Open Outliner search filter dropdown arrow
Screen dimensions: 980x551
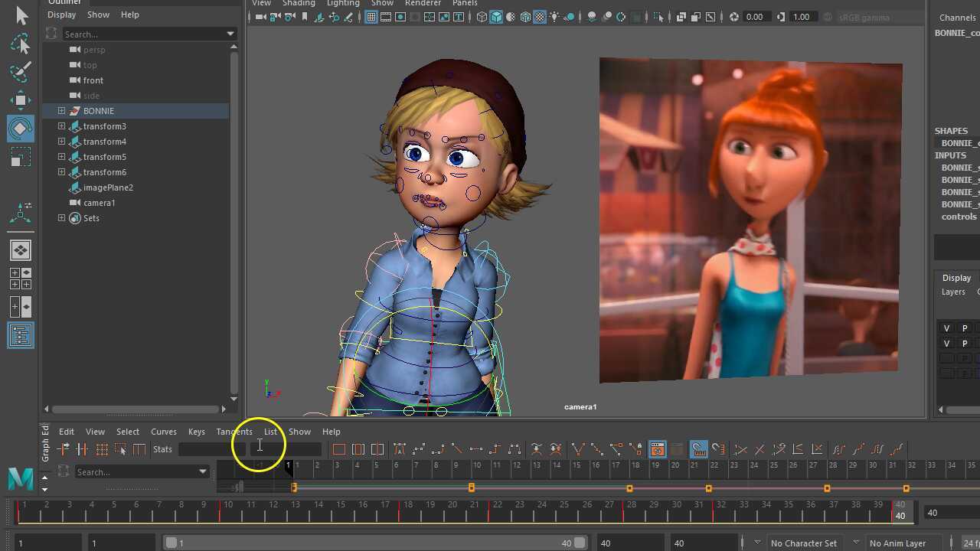tap(230, 34)
